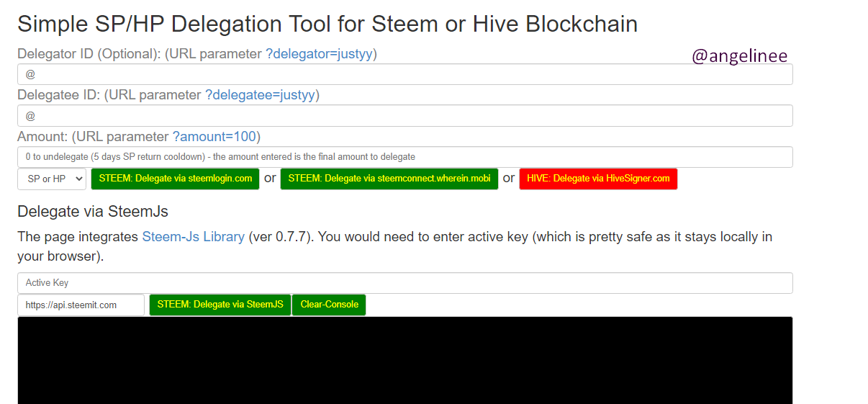Click STEEM: Delegate via steemconnect.wherein.mobi button

coord(389,179)
